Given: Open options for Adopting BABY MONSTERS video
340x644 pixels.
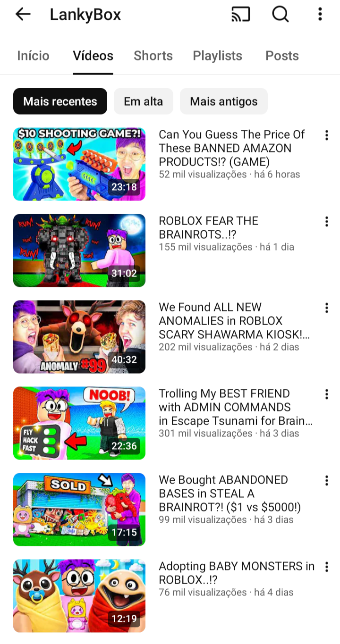Looking at the screenshot, I should coord(326,567).
